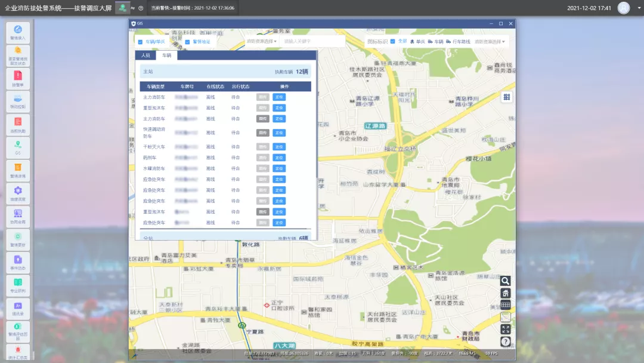Click 定位 for the 药剂车 row
Screen dimensions: 644x363
point(279,158)
